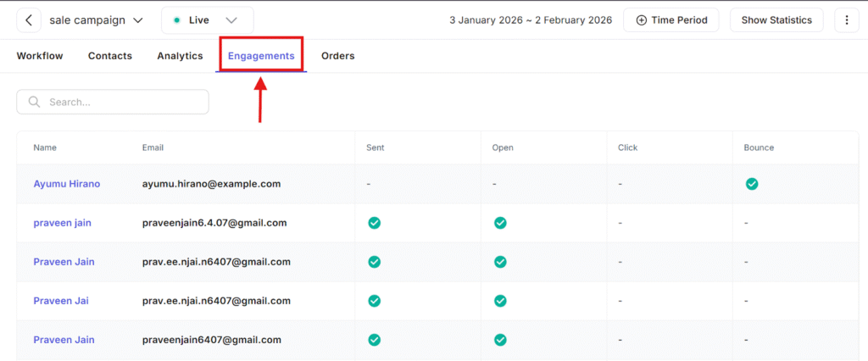Switch to the Orders tab

coord(337,56)
